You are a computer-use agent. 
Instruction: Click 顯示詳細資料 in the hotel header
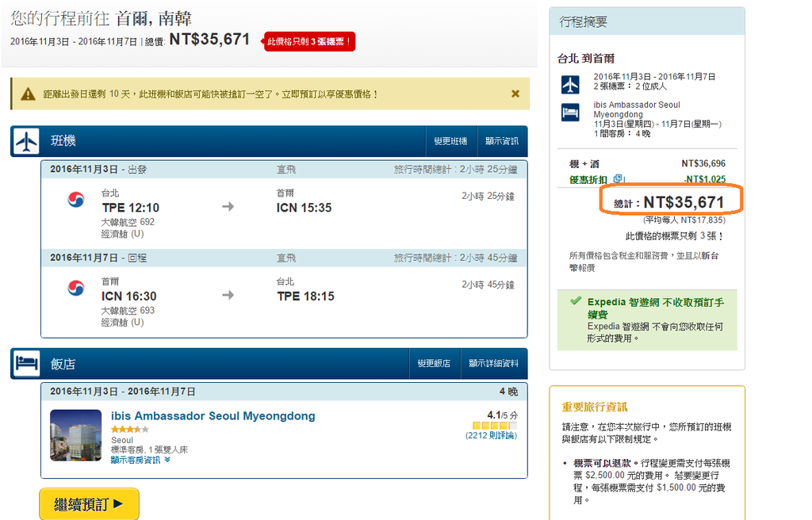(493, 364)
